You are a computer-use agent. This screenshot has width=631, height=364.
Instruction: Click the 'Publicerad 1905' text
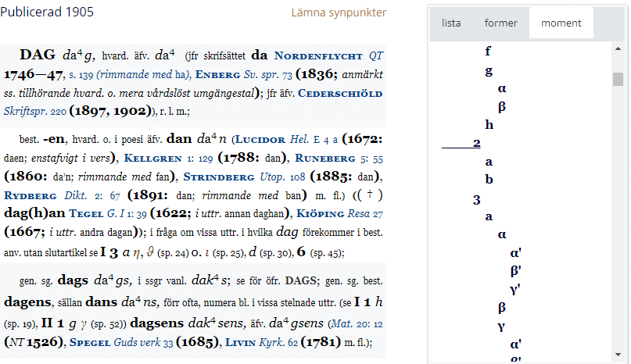(47, 12)
